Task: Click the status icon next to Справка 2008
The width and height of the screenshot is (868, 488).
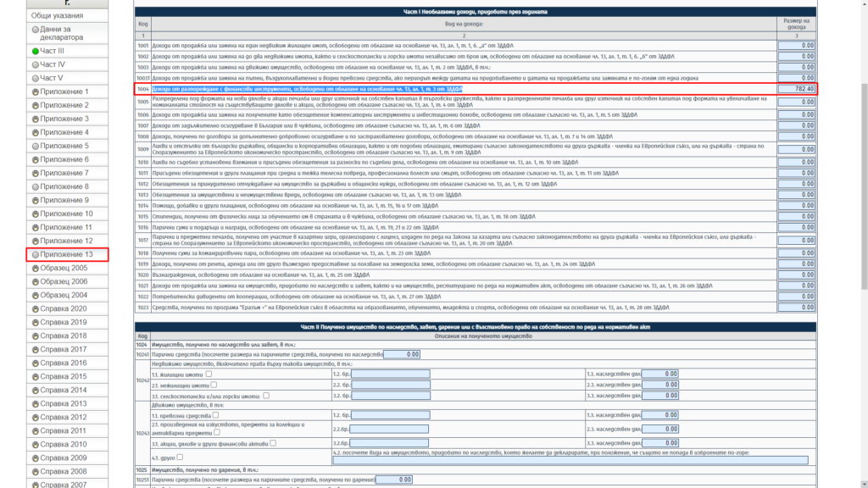Action: pos(36,471)
